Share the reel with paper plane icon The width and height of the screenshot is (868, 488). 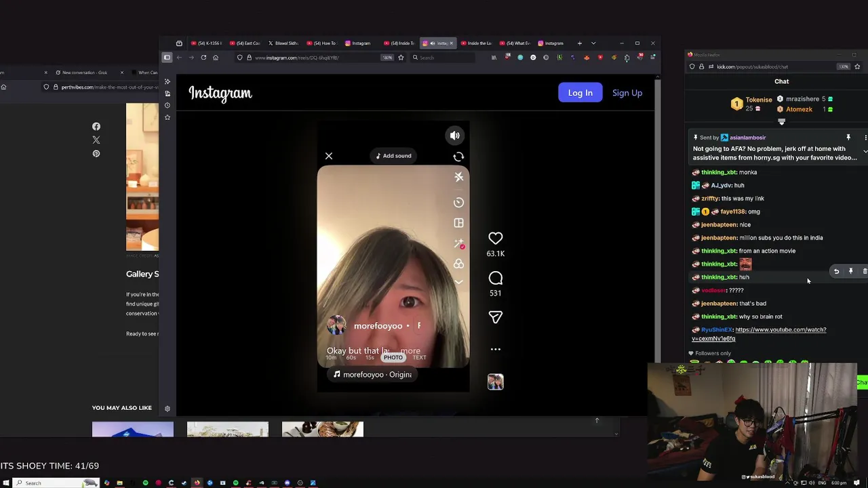pyautogui.click(x=496, y=317)
